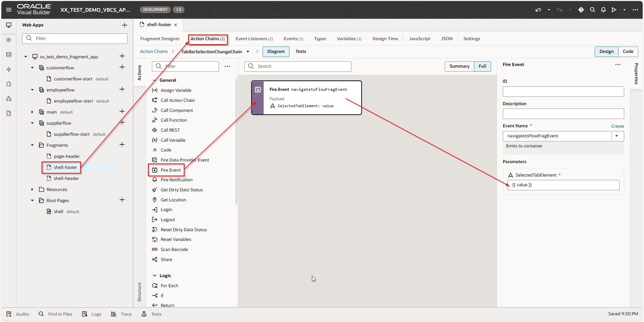Open the Event Listeners tab
The image size is (644, 322).
254,39
